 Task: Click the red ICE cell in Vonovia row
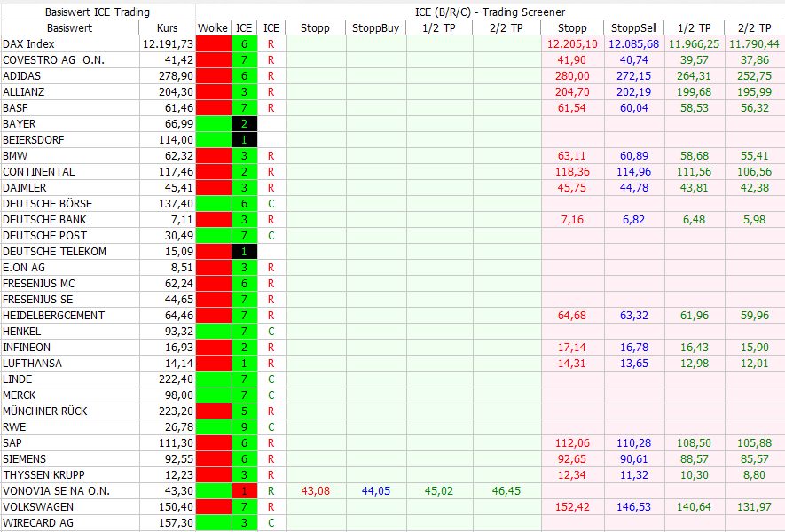244,491
